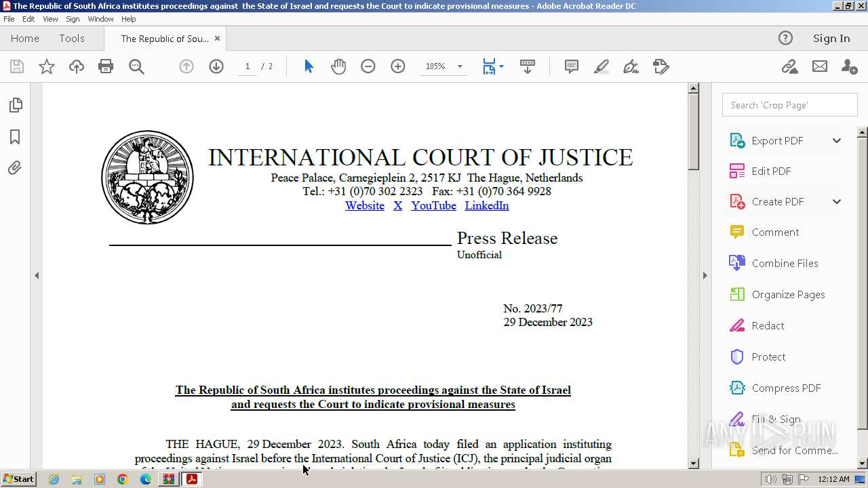Screen dimensions: 868x488
Task: Open bookmarks panel icon
Action: [x=15, y=137]
